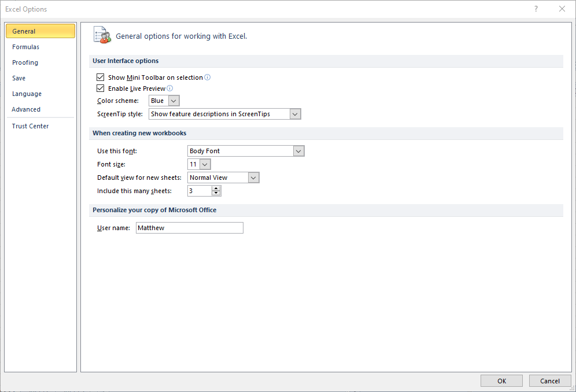
Task: Click the Help question mark button
Action: click(x=536, y=9)
